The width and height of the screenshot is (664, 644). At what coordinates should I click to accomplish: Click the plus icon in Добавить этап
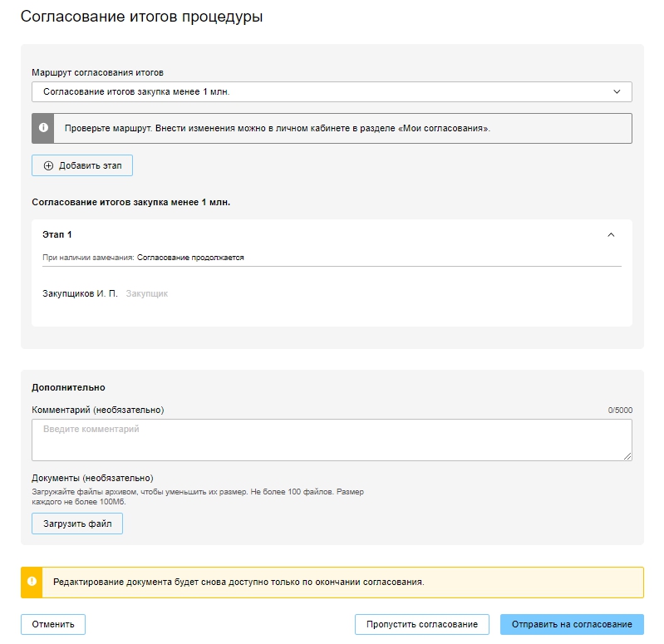[x=48, y=165]
